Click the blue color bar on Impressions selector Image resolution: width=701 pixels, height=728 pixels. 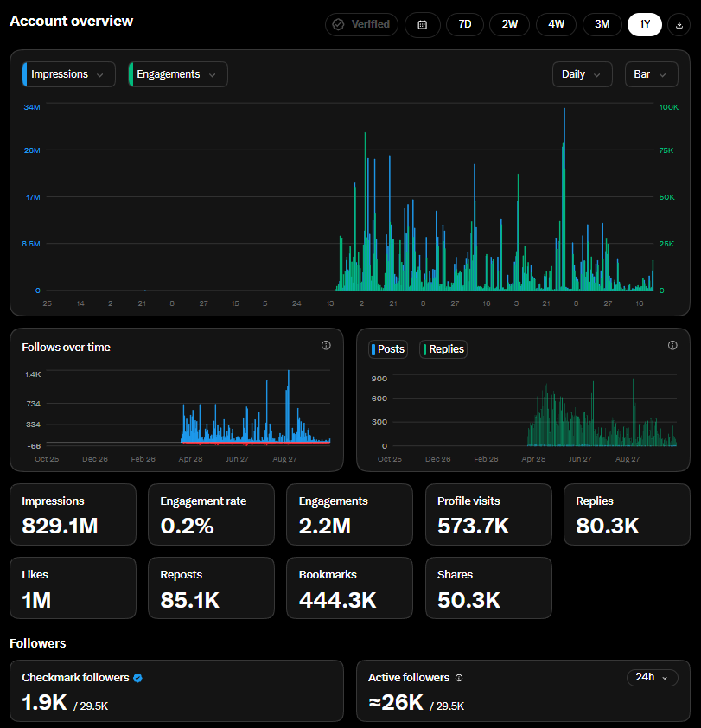[x=24, y=74]
